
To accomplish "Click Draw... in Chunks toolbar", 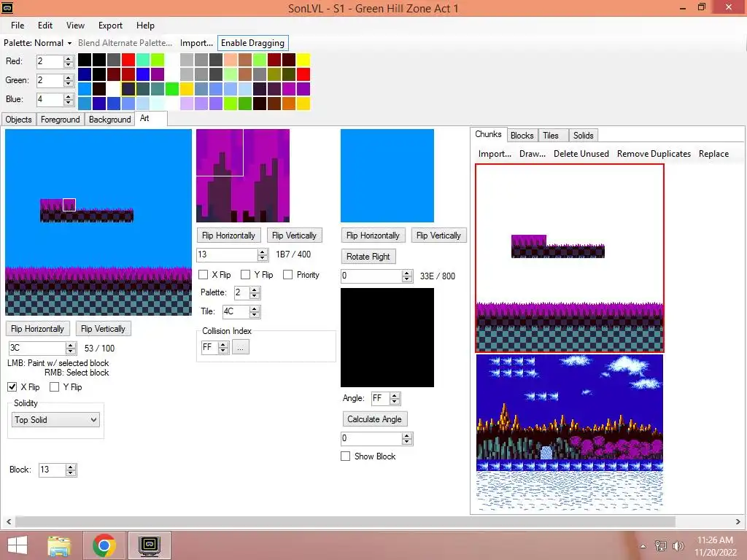I will (x=533, y=154).
